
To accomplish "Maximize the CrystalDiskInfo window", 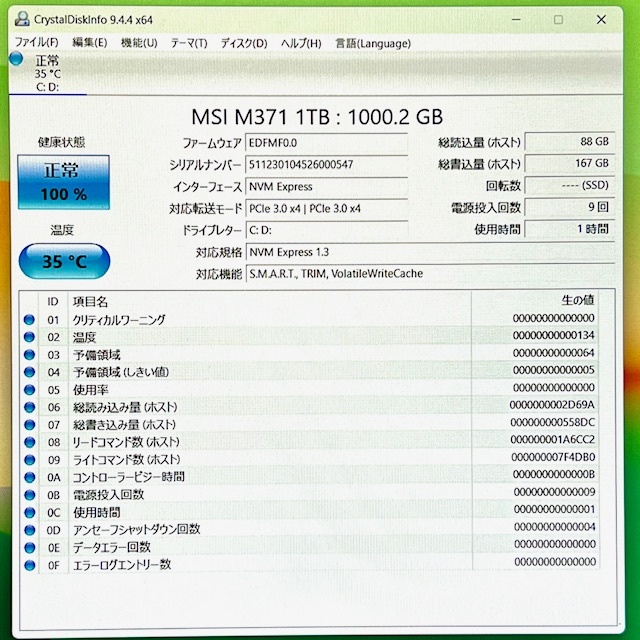I will pos(558,19).
